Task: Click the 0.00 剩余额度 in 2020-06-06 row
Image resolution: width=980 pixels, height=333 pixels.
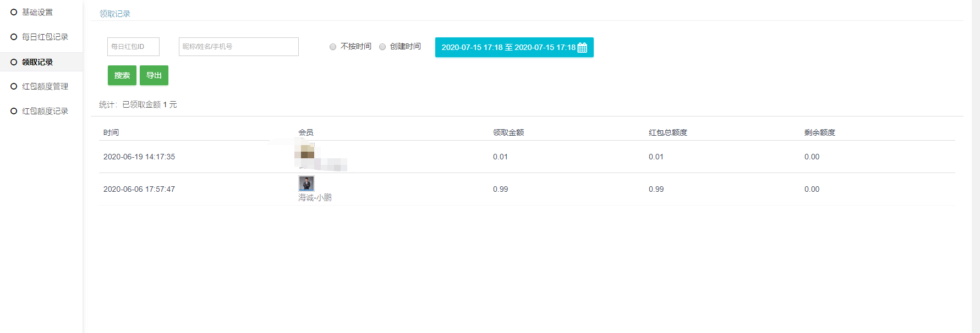Action: (812, 189)
